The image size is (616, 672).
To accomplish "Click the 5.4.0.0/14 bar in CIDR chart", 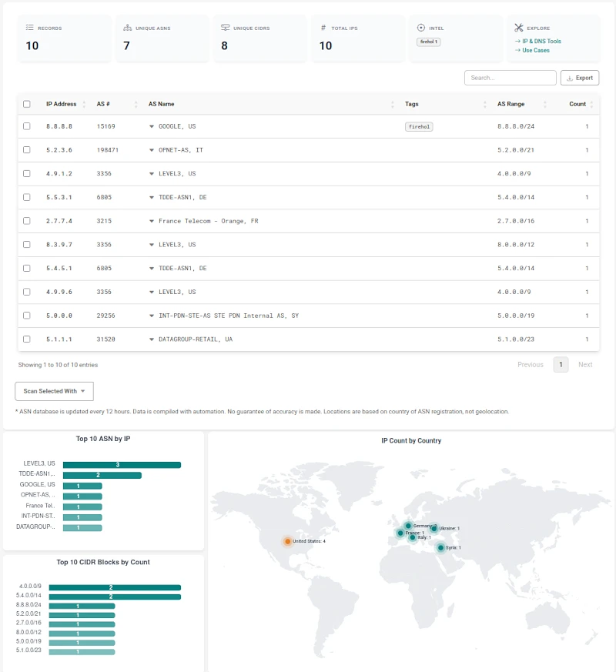I will coord(115,597).
